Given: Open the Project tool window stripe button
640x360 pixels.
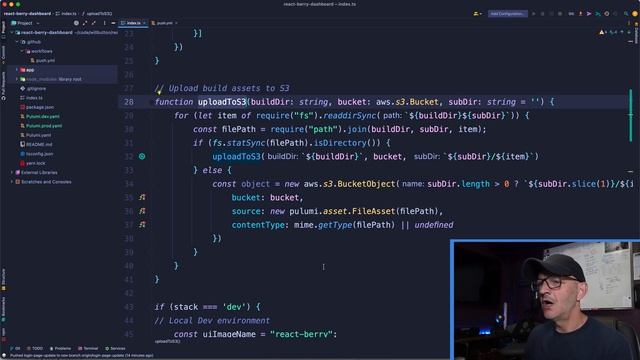Looking at the screenshot, I should coord(3,30).
